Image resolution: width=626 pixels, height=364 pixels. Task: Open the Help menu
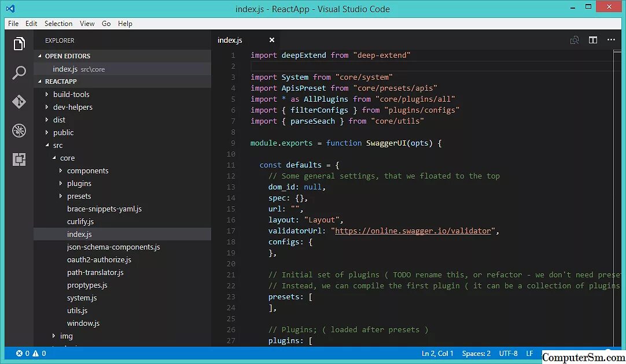click(125, 24)
